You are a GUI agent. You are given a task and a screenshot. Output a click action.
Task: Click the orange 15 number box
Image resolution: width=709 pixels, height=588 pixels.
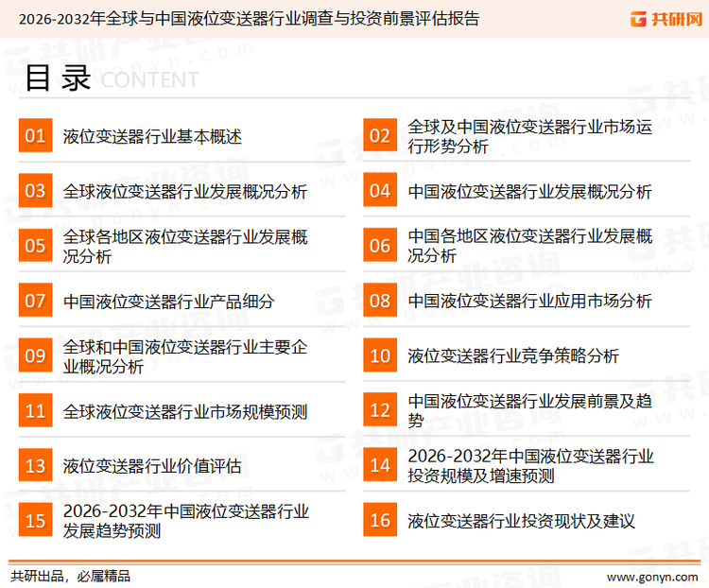pos(35,520)
